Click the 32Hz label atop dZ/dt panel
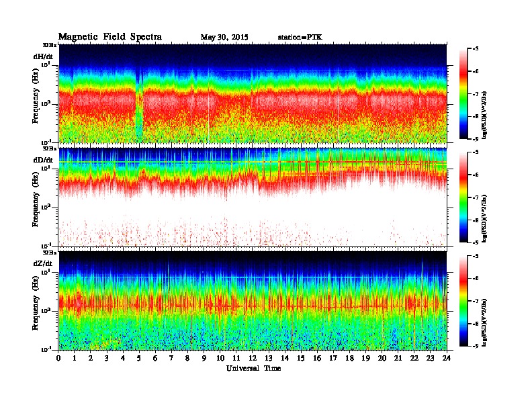 pos(50,253)
